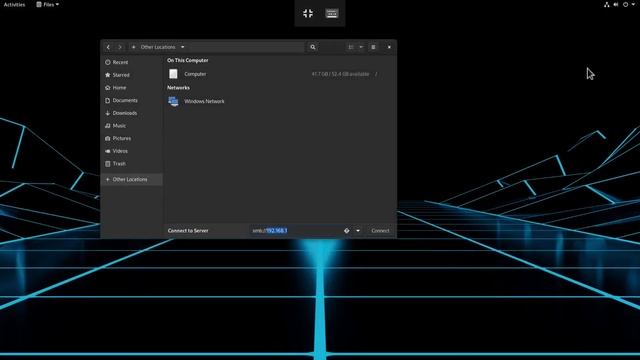Click the network status icon in top bar
Image resolution: width=640 pixels, height=360 pixels.
click(x=607, y=4)
